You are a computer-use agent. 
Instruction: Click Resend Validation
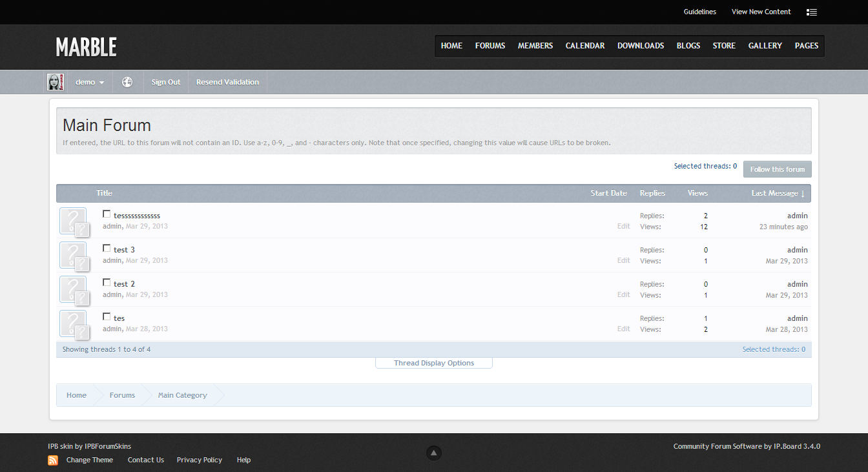[x=227, y=82]
